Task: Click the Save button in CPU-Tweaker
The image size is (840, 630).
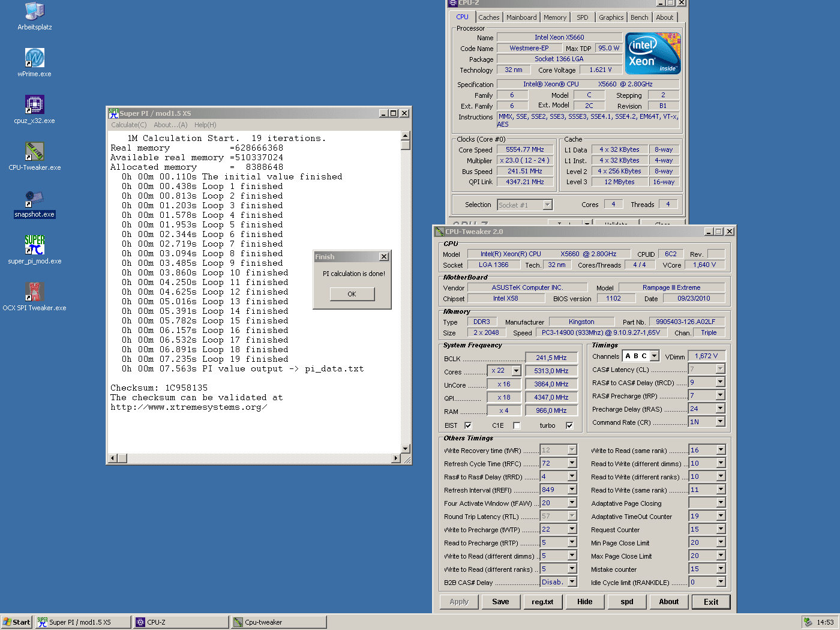Action: point(500,602)
